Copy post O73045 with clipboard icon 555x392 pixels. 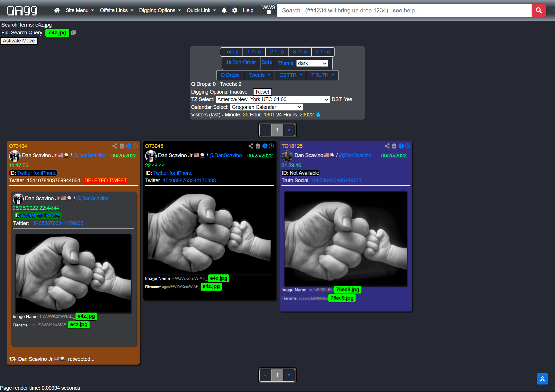click(258, 146)
